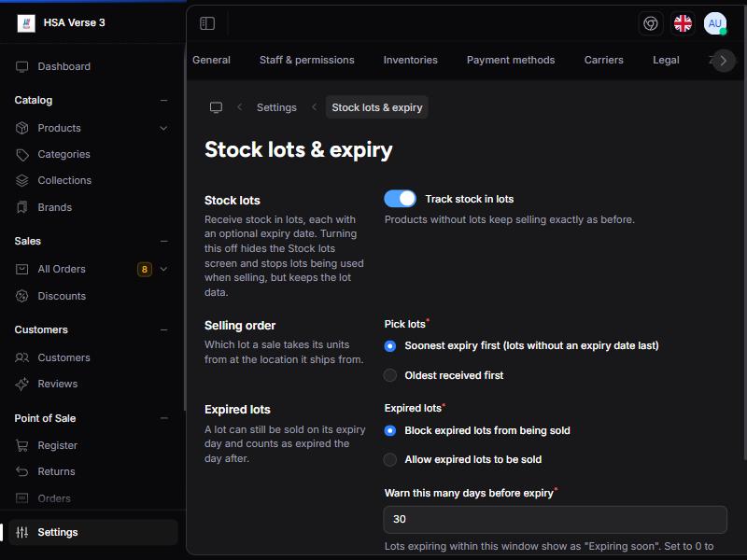
Task: Open Settings in the sidebar
Action: (x=93, y=532)
